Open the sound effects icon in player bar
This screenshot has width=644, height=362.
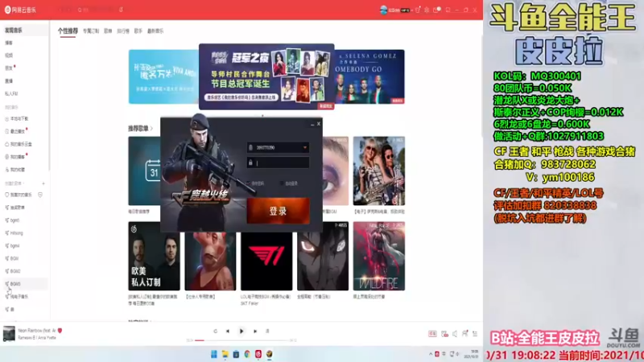pyautogui.click(x=444, y=334)
